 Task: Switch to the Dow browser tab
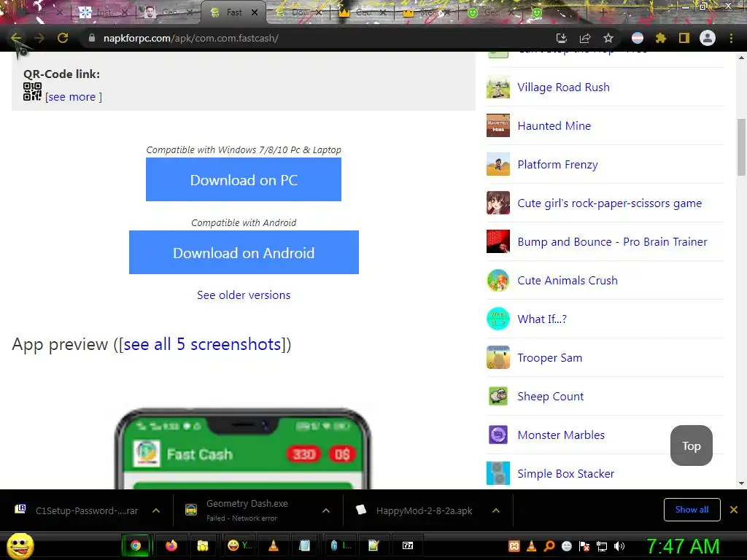[x=299, y=12]
